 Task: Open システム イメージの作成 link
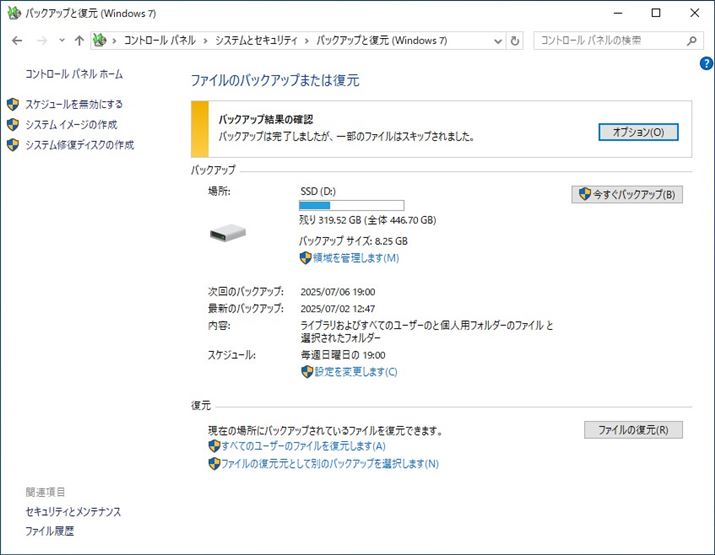click(71, 124)
